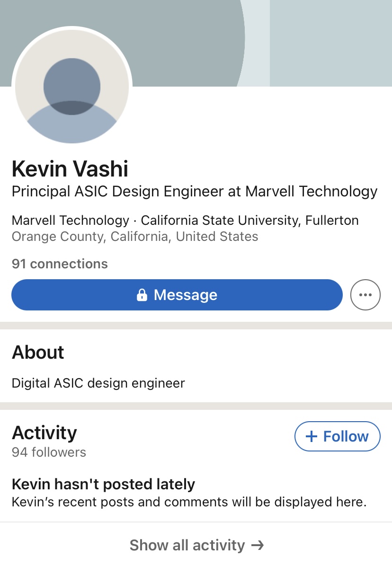This screenshot has height=566, width=392.
Task: Click the About section heading
Action: pos(38,352)
